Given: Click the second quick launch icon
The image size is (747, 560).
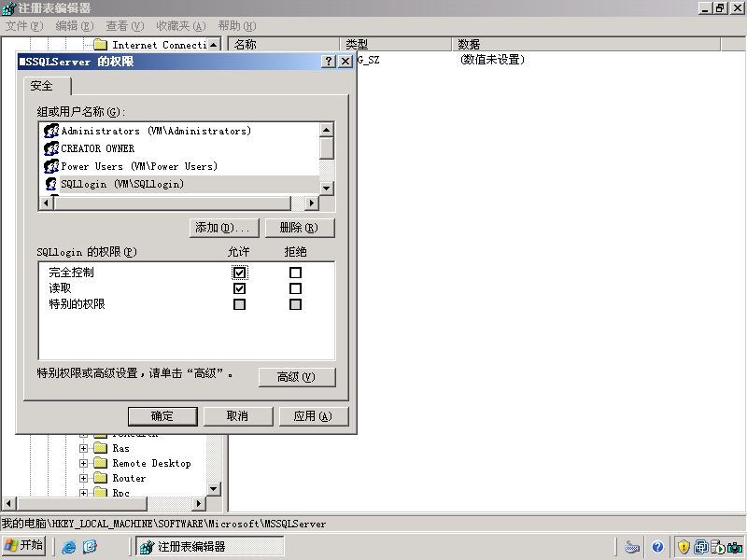Looking at the screenshot, I should coord(90,547).
